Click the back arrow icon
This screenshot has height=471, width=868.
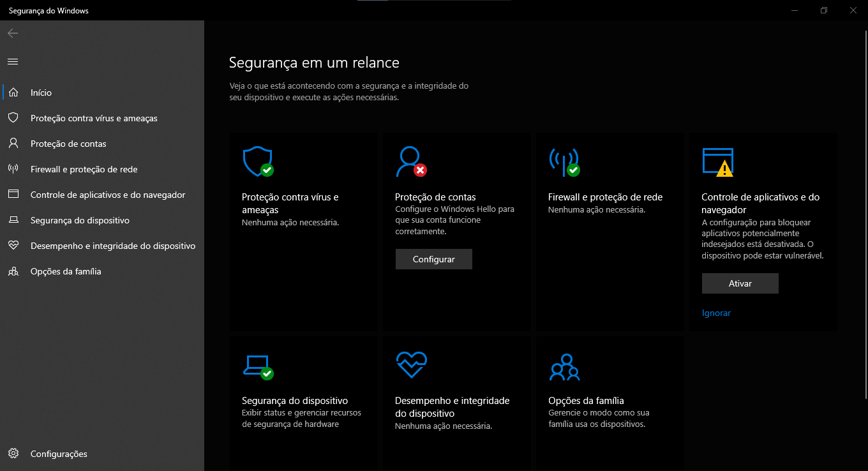click(13, 33)
